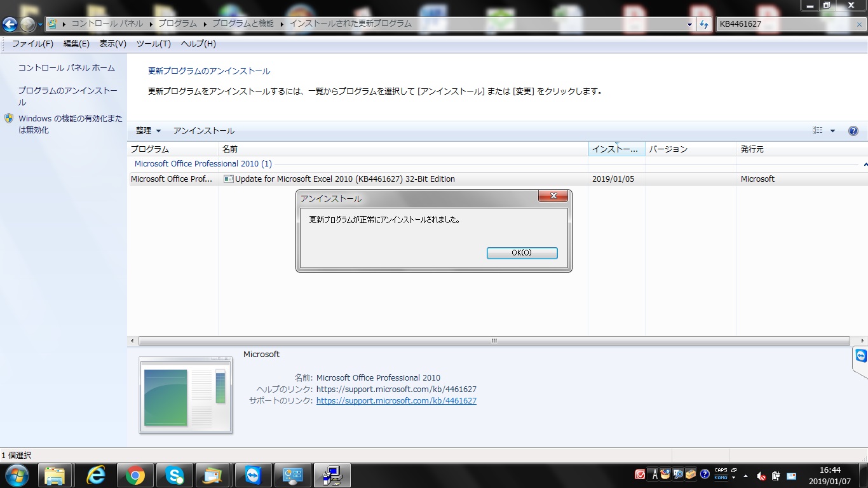
Task: Click the change view icon
Action: (818, 131)
